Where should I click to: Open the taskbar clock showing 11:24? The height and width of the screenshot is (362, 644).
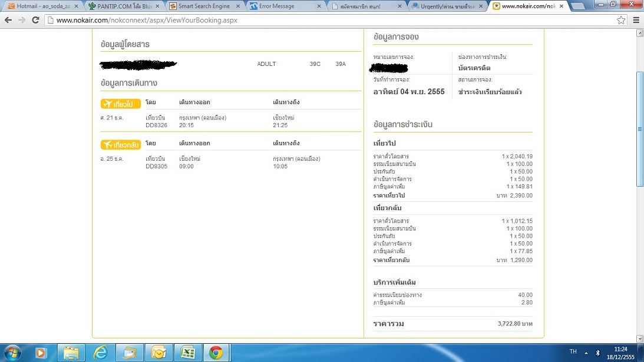click(x=620, y=353)
